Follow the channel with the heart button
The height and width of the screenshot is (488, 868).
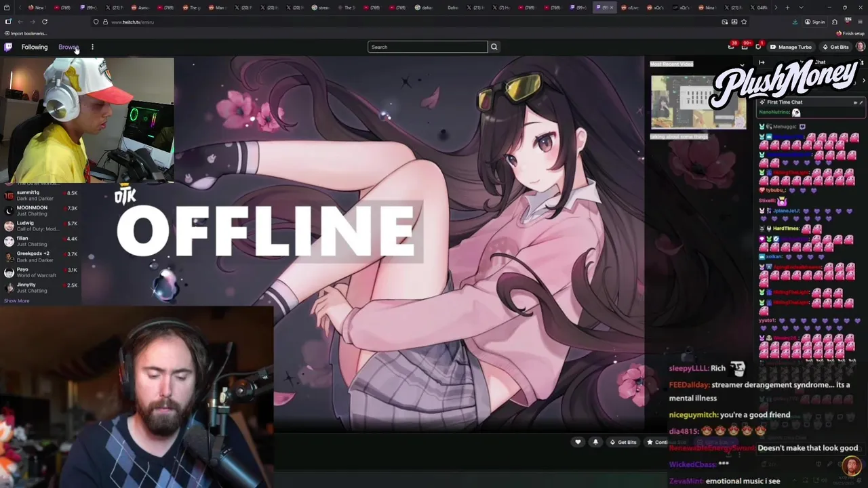[x=578, y=442]
